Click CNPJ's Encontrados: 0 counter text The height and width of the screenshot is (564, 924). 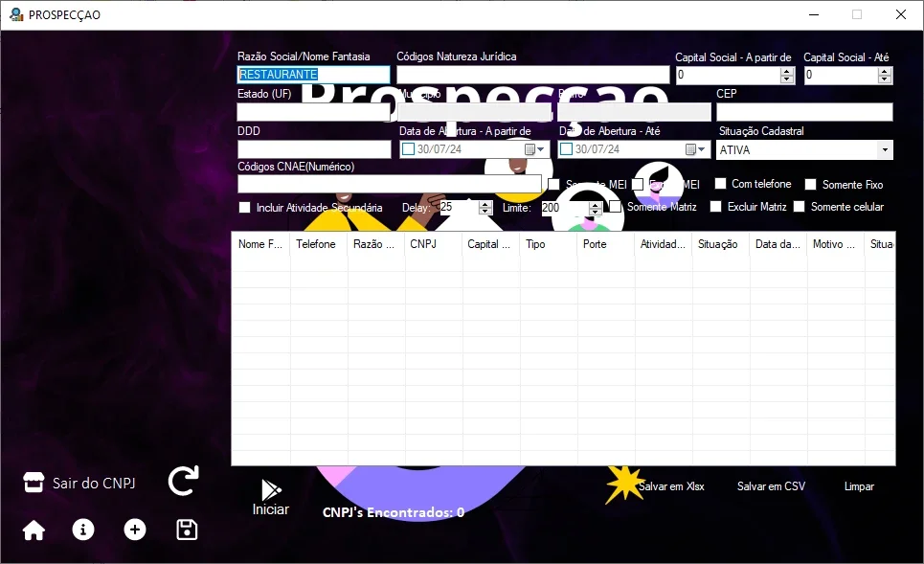pos(394,512)
